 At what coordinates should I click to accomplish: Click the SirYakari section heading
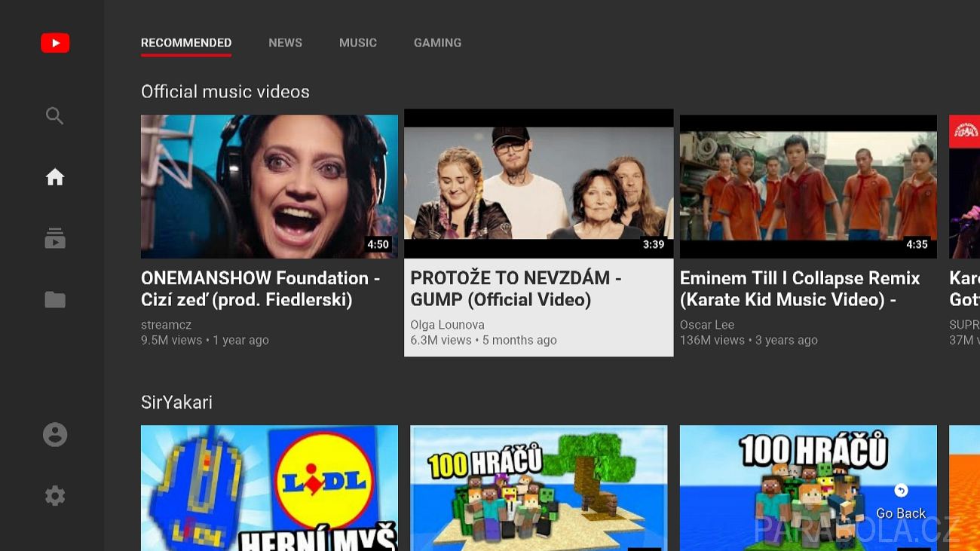(176, 403)
